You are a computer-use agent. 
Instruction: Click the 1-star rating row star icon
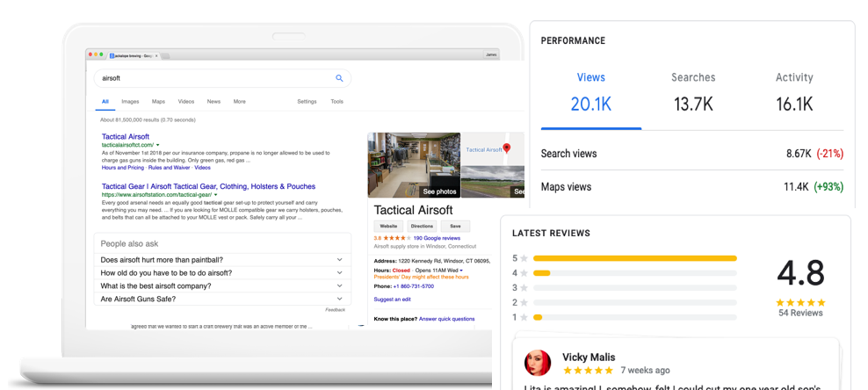coord(524,317)
